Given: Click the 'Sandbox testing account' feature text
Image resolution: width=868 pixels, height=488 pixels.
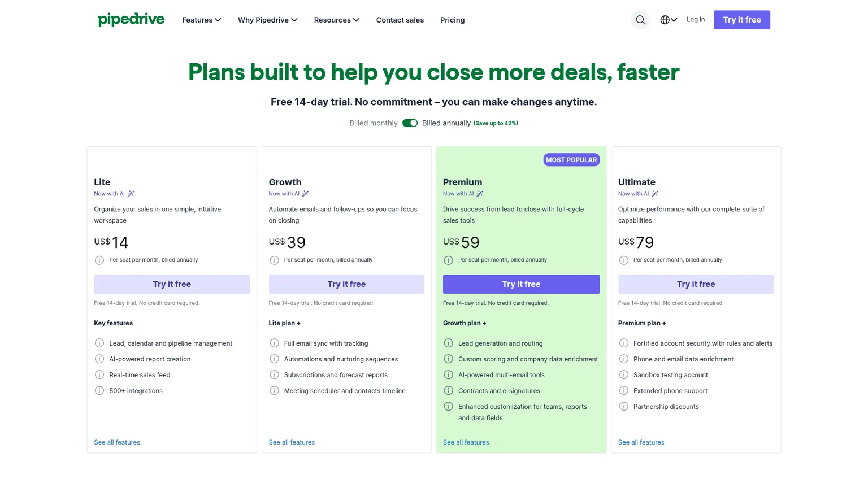Looking at the screenshot, I should click(x=671, y=375).
